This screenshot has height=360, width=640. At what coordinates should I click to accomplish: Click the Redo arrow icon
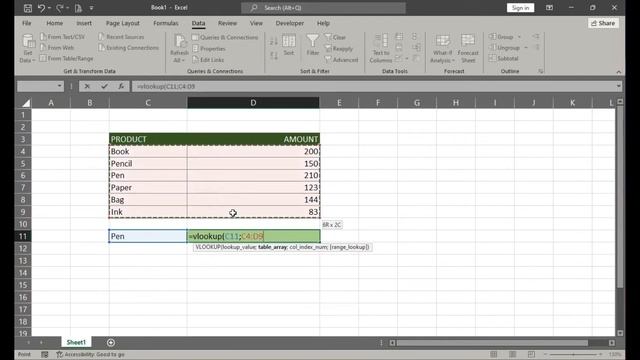pos(60,8)
